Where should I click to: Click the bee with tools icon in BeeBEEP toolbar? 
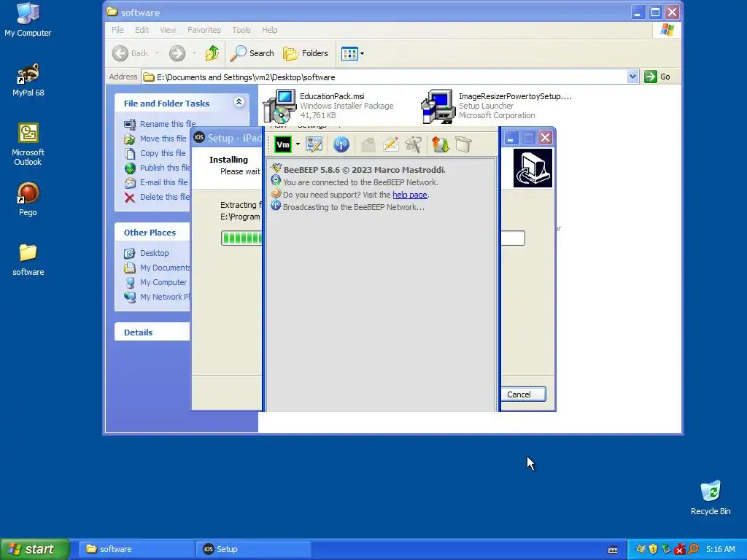[x=414, y=145]
